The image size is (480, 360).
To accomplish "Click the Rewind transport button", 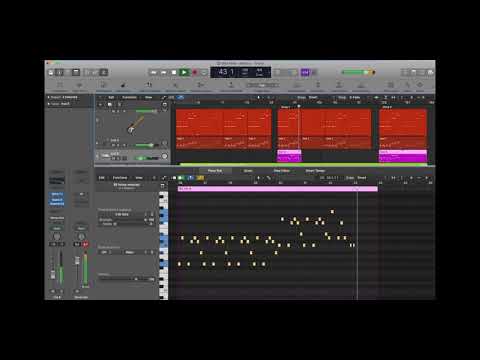I will [x=154, y=72].
